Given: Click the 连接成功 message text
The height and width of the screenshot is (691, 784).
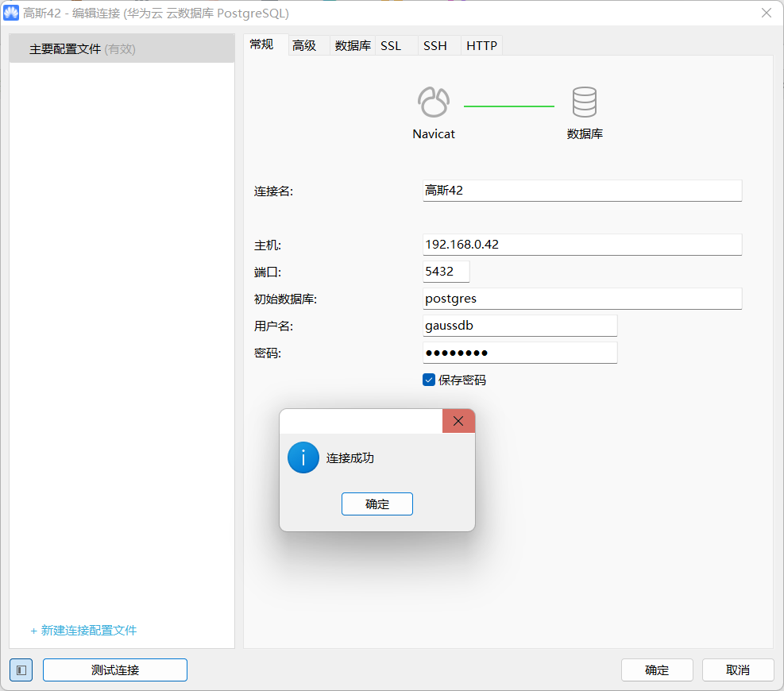Looking at the screenshot, I should [350, 458].
